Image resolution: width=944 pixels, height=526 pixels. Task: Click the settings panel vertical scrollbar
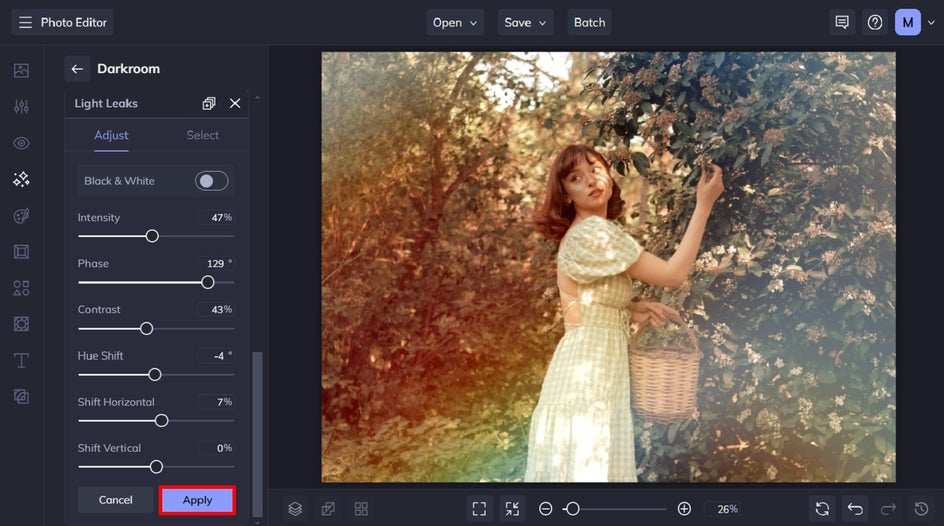[257, 434]
